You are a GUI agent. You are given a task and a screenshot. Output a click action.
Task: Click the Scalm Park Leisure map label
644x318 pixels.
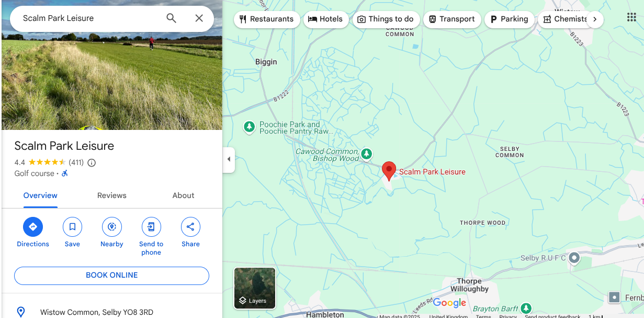(432, 172)
